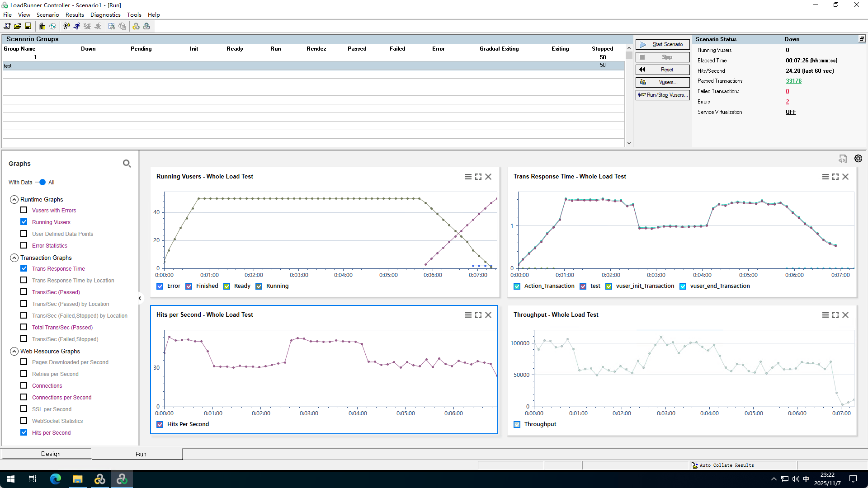Collapse the Runtime Graphs group

tap(14, 199)
